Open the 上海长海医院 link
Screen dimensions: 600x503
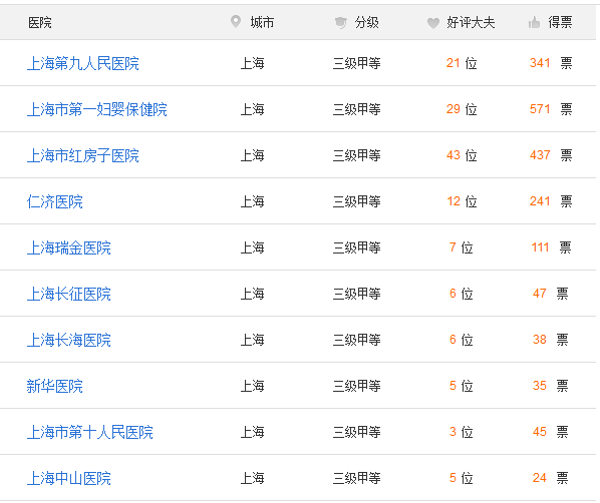(x=69, y=340)
